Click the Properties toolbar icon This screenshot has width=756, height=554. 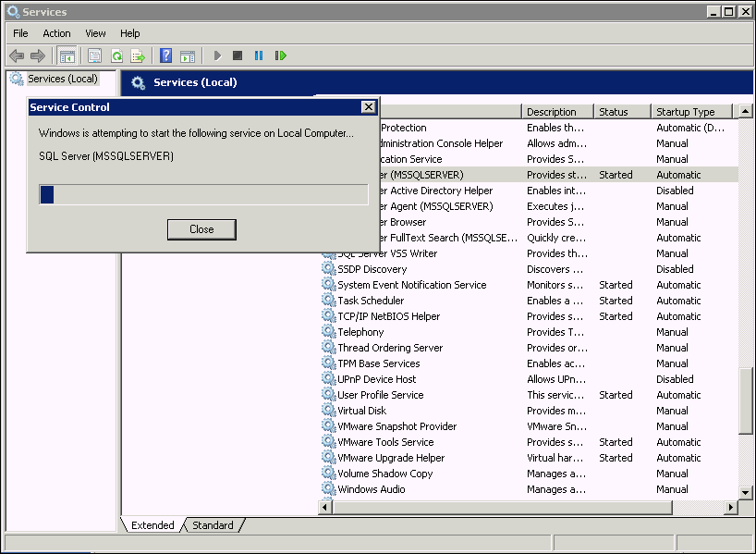point(94,55)
